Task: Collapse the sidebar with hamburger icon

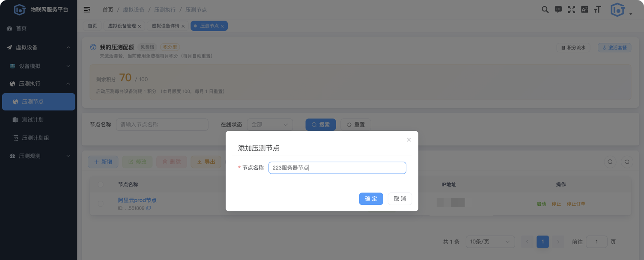Action: pyautogui.click(x=87, y=9)
